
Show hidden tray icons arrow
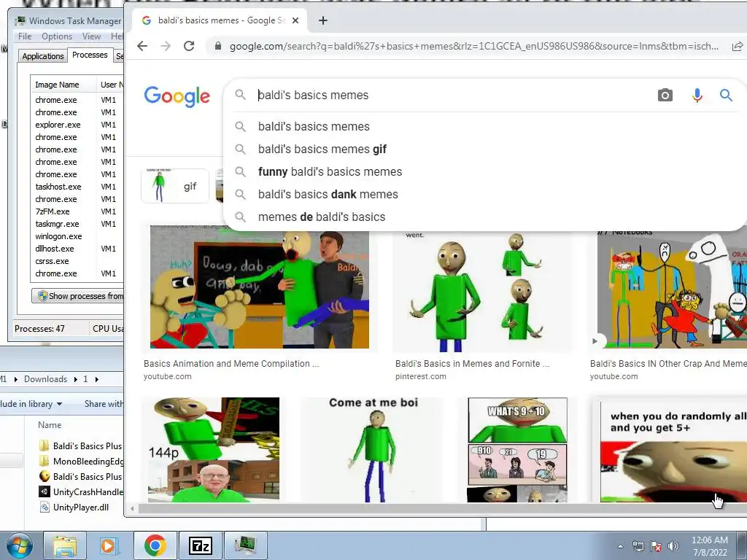pos(620,546)
